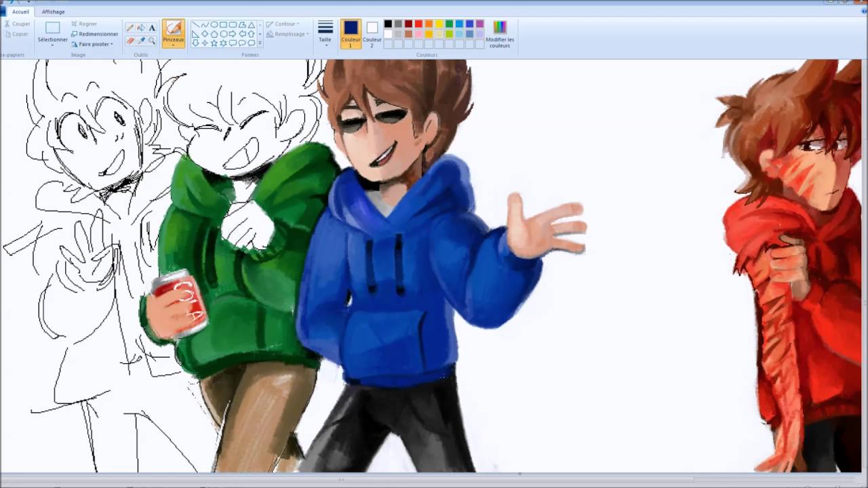Open the Faire pivoter rotate menu
868x488 pixels.
93,44
